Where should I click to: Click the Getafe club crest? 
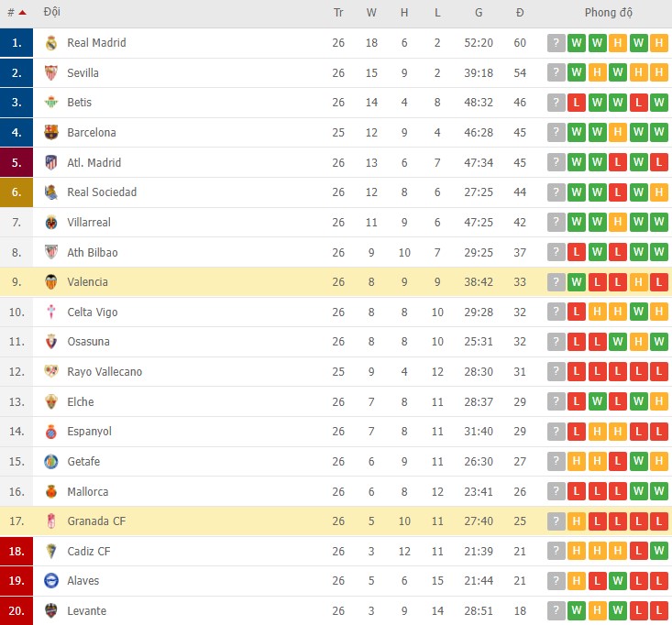pyautogui.click(x=51, y=462)
